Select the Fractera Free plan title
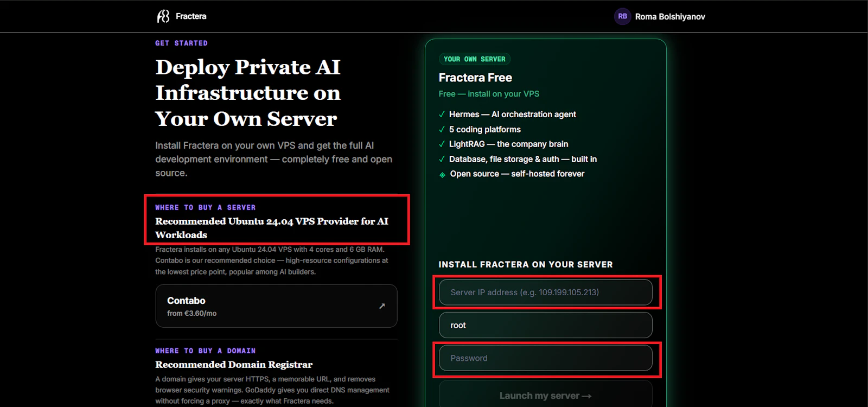868x407 pixels. click(x=475, y=78)
